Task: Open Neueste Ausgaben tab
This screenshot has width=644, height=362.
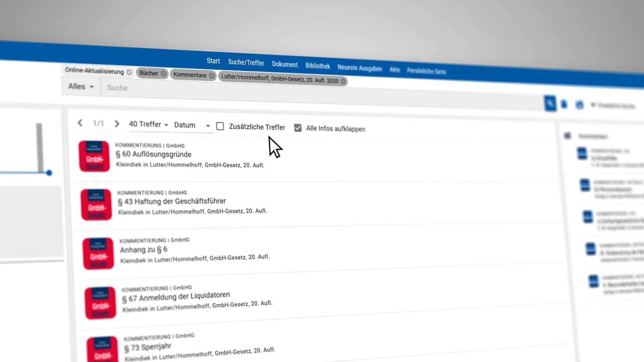Action: coord(359,68)
